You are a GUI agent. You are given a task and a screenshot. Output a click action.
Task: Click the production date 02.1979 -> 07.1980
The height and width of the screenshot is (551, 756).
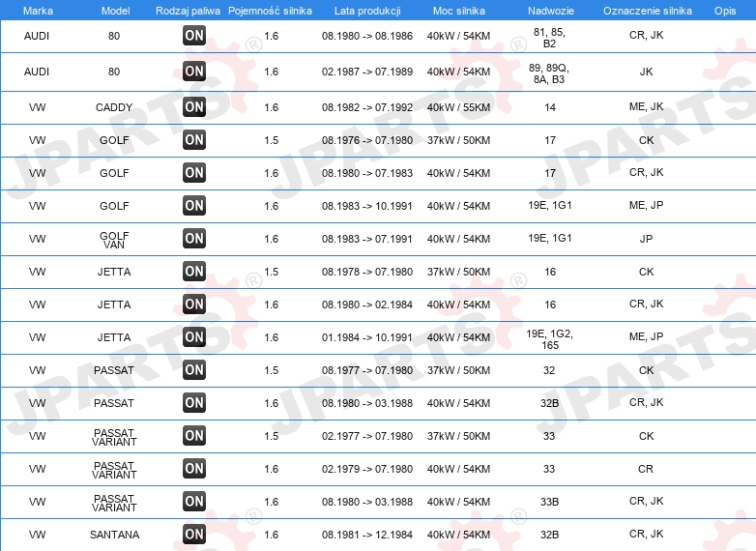pos(367,469)
